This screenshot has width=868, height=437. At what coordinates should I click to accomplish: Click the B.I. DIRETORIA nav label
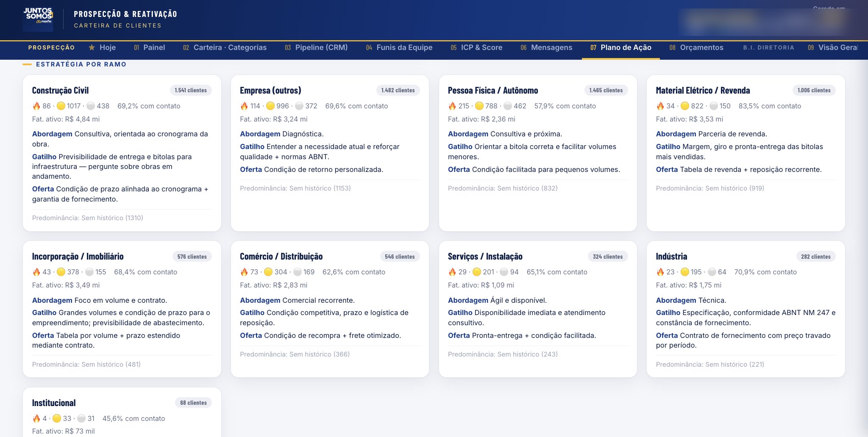pos(768,47)
